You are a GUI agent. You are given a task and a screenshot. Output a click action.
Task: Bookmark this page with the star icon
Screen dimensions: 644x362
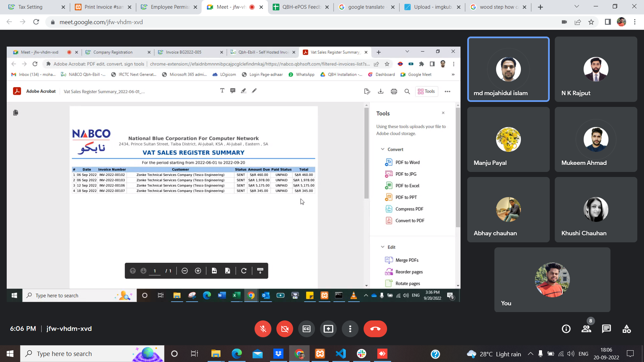[591, 22]
